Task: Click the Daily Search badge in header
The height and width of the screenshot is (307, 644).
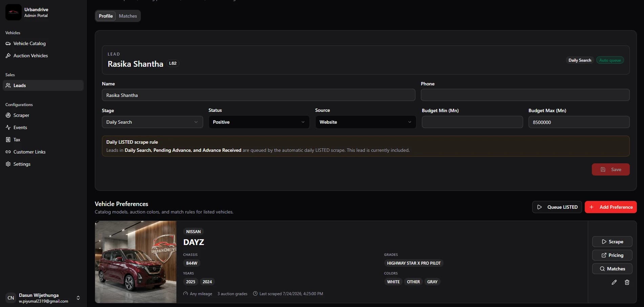Action: click(580, 60)
